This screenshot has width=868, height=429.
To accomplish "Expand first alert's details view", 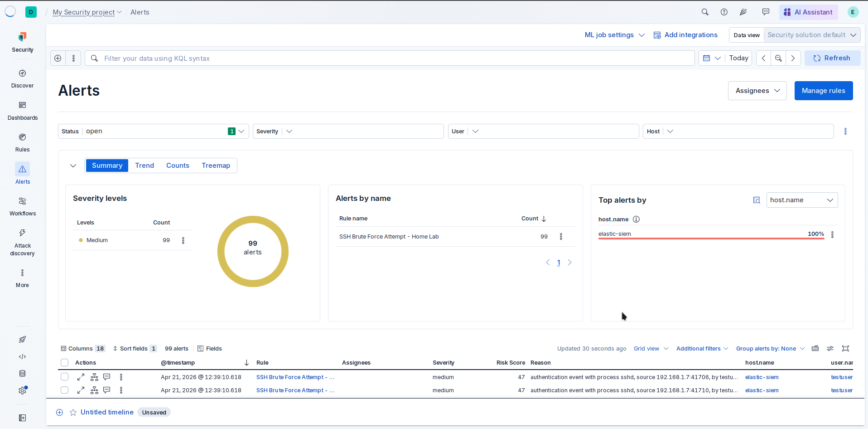I will click(x=81, y=377).
